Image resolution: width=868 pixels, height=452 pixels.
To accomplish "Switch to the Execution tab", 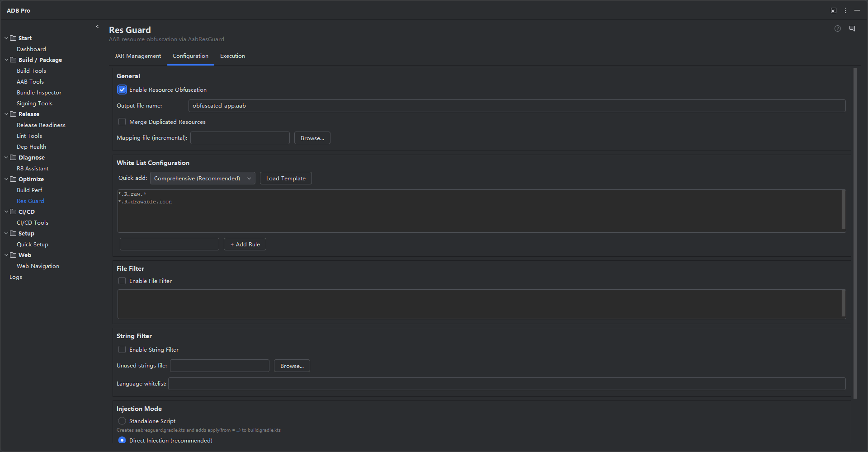I will 232,56.
